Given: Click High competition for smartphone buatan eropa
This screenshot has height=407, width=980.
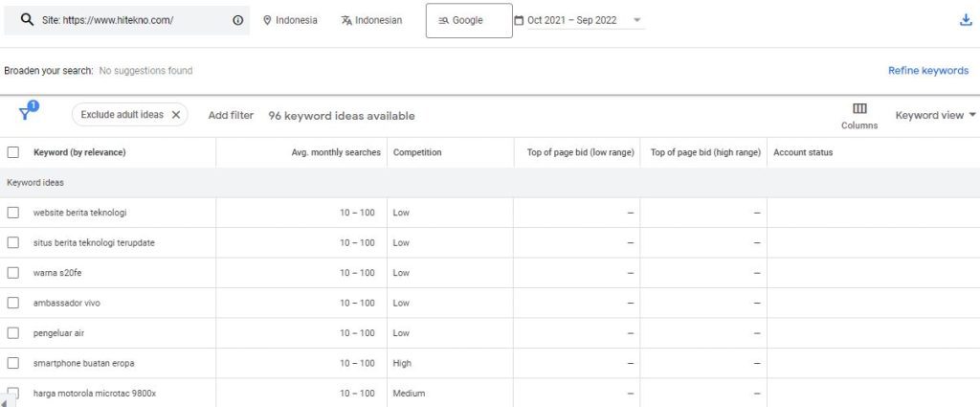Looking at the screenshot, I should pyautogui.click(x=402, y=363).
